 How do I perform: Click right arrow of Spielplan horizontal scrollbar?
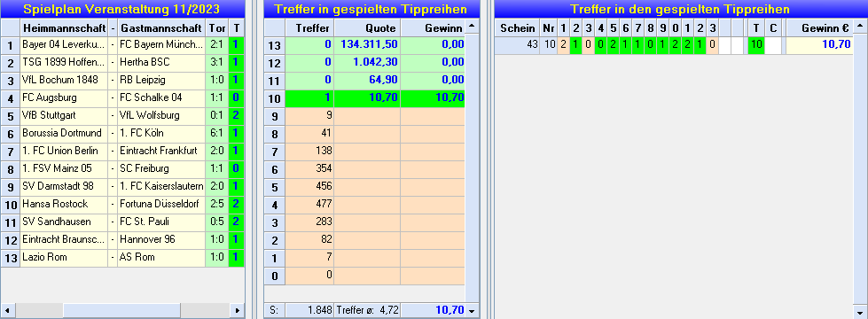(x=237, y=310)
